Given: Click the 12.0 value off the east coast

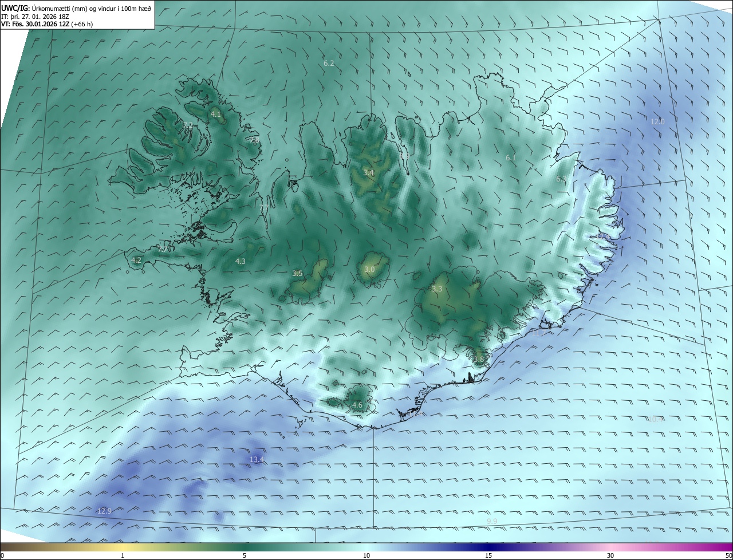Looking at the screenshot, I should [x=657, y=121].
